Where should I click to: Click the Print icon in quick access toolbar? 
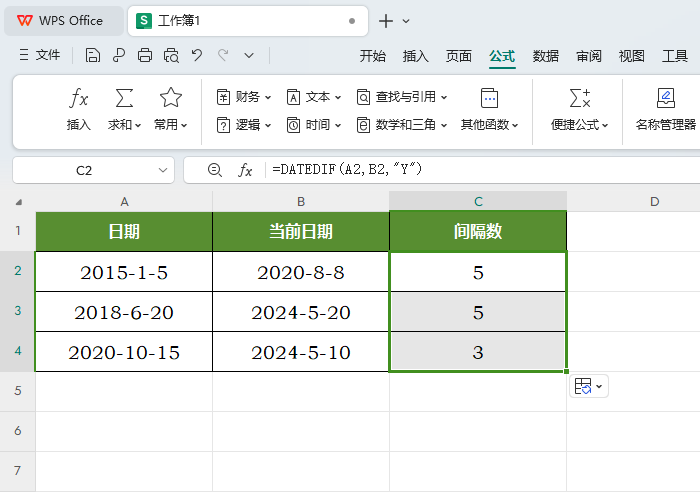(145, 56)
